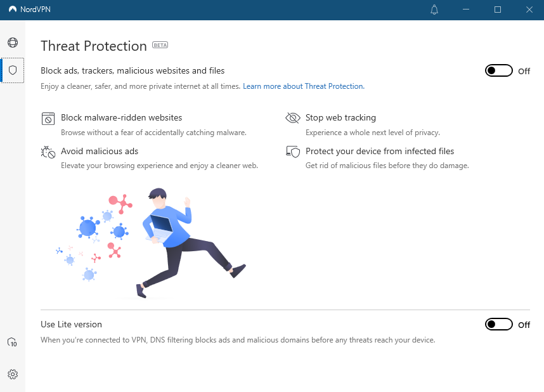Viewport: 544px width, 392px height.
Task: Switch to the Threat Protection shield tab
Action: coord(12,71)
